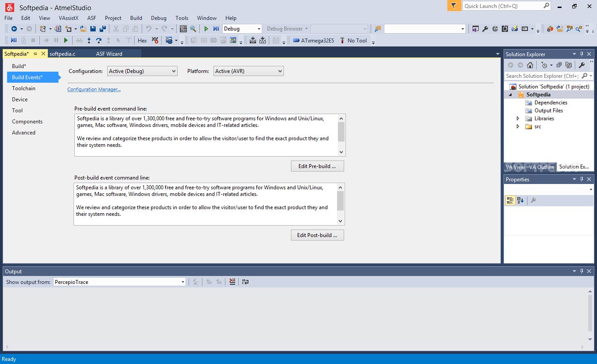Open Show output from PercepioTrace dropdown
This screenshot has height=364, width=597.
pyautogui.click(x=120, y=282)
